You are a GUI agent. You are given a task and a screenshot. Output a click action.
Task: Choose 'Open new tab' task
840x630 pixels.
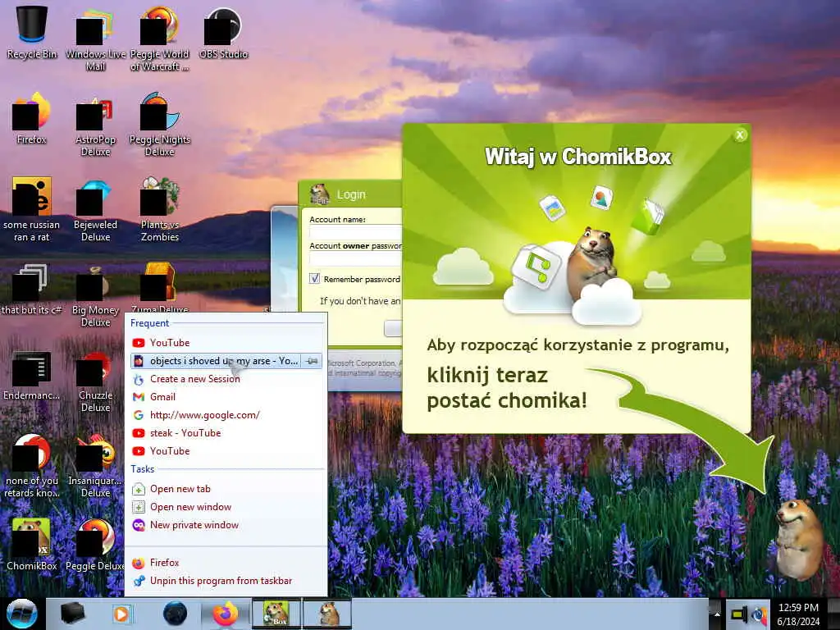coord(226,489)
